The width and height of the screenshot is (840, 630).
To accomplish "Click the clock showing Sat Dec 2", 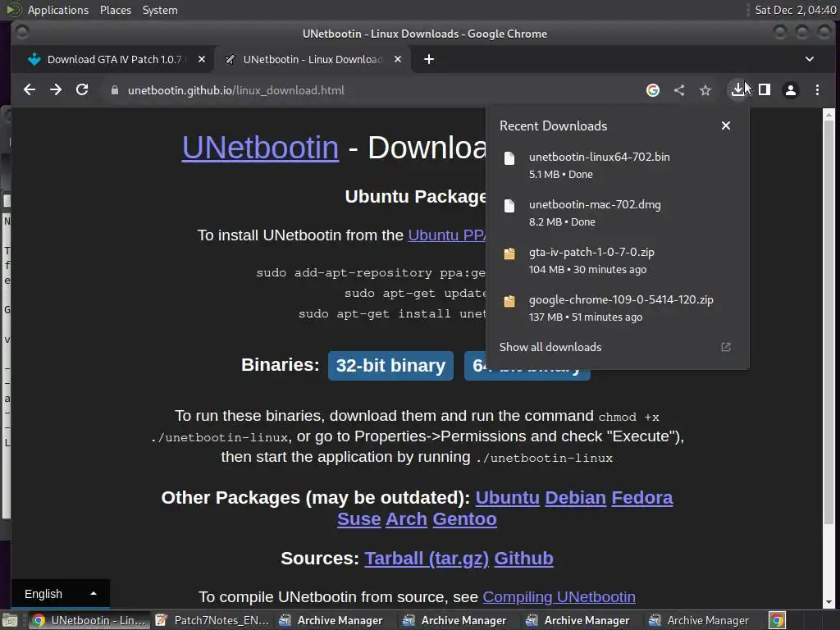I will 795,10.
